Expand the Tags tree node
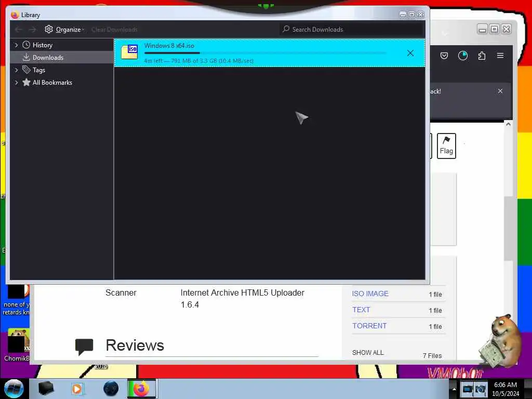Image resolution: width=532 pixels, height=399 pixels. pyautogui.click(x=16, y=70)
